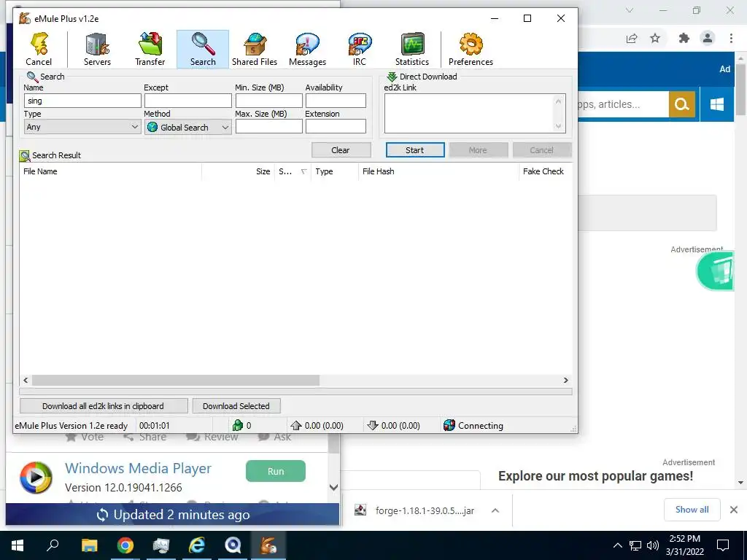Click the Windows Media Player logo icon
The width and height of the screenshot is (747, 560).
pyautogui.click(x=36, y=477)
